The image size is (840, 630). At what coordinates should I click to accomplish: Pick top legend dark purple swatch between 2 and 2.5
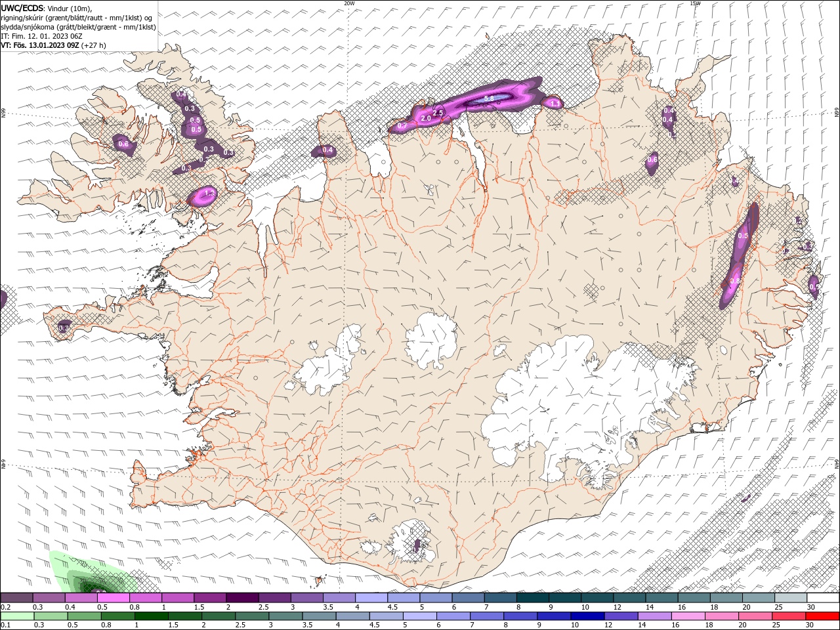coord(242,598)
